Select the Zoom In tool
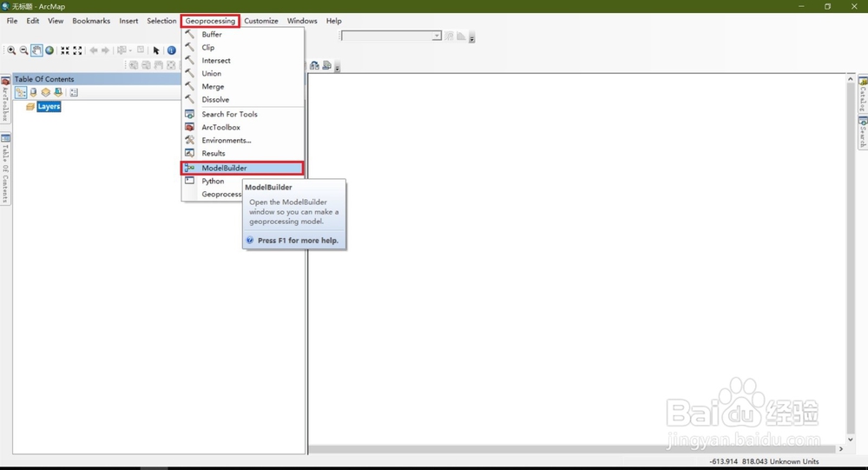This screenshot has width=868, height=470. (x=11, y=50)
